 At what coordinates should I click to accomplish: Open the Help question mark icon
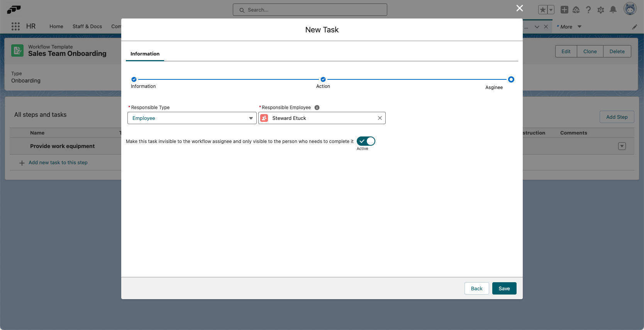[x=588, y=10]
